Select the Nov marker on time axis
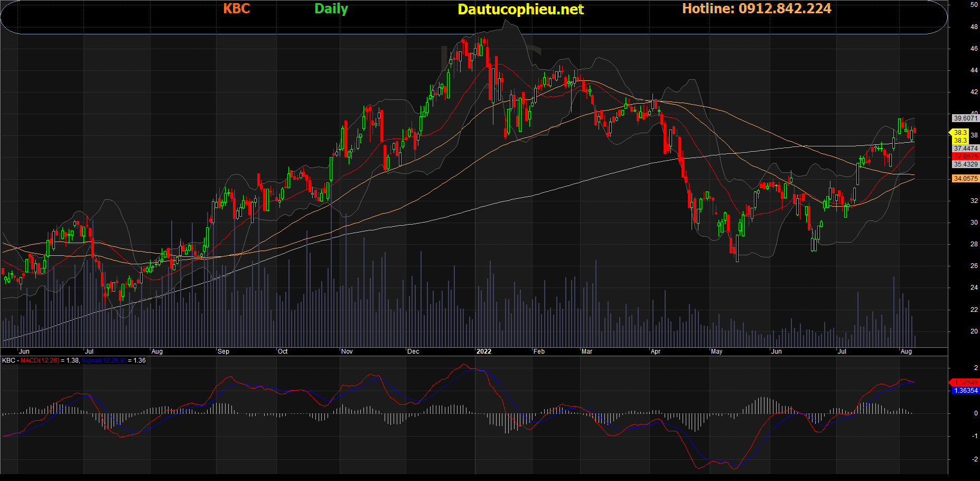 click(x=347, y=351)
